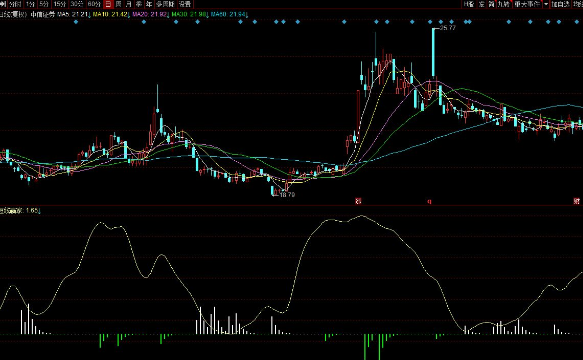The image size is (583, 360).
Task: Click the red marker icon at chart bottom-right
Action: [576, 201]
